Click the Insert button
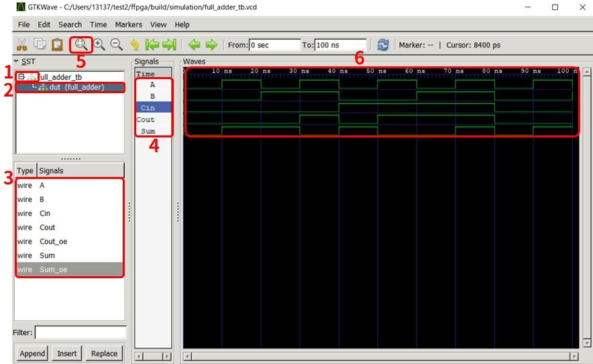The width and height of the screenshot is (593, 364). 66,353
